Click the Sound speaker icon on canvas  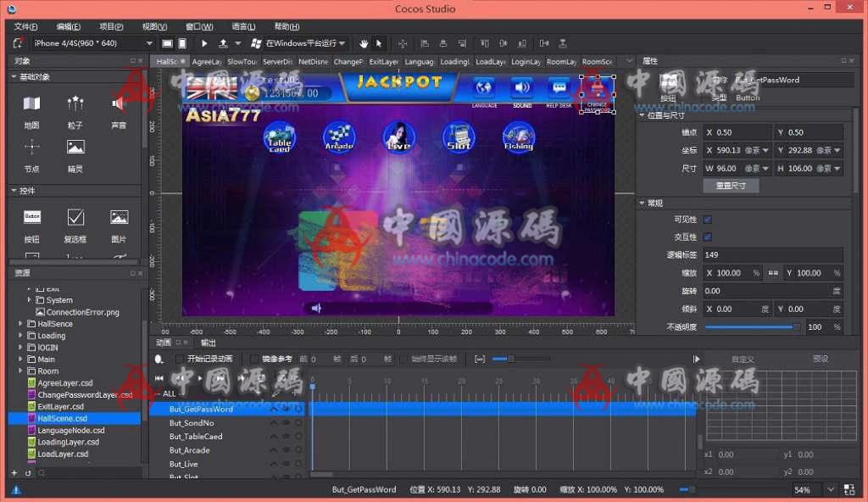click(x=521, y=87)
